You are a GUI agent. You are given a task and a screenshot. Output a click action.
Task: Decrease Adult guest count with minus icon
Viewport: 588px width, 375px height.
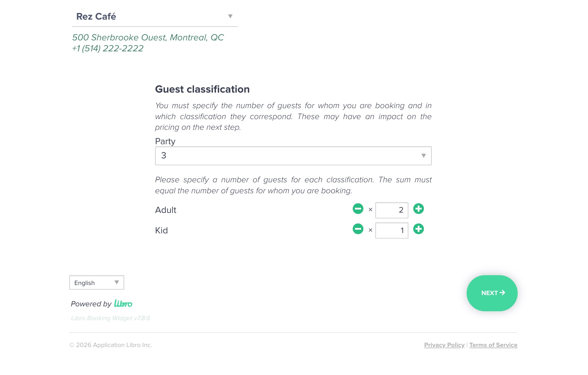358,209
